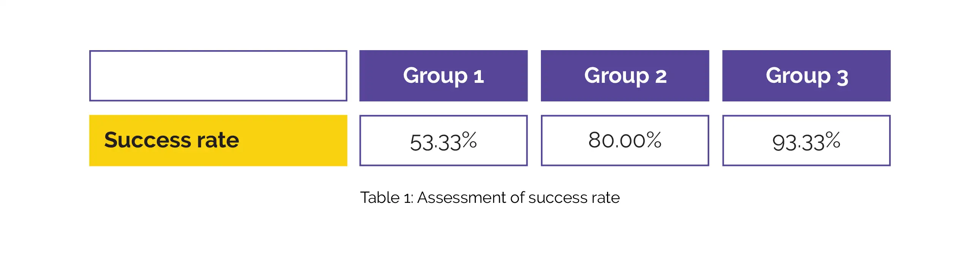Image resolution: width=980 pixels, height=253 pixels.
Task: Click the word Success in yellow cell
Action: tap(147, 140)
